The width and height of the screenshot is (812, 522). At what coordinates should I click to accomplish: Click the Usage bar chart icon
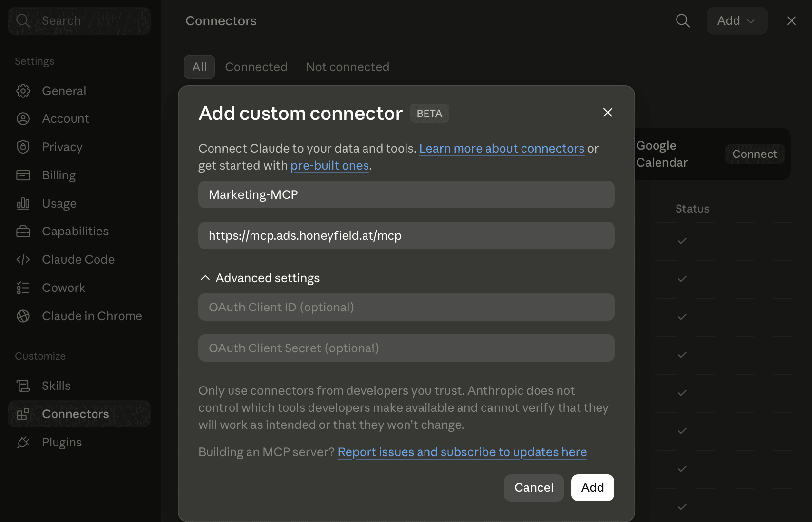click(x=23, y=203)
